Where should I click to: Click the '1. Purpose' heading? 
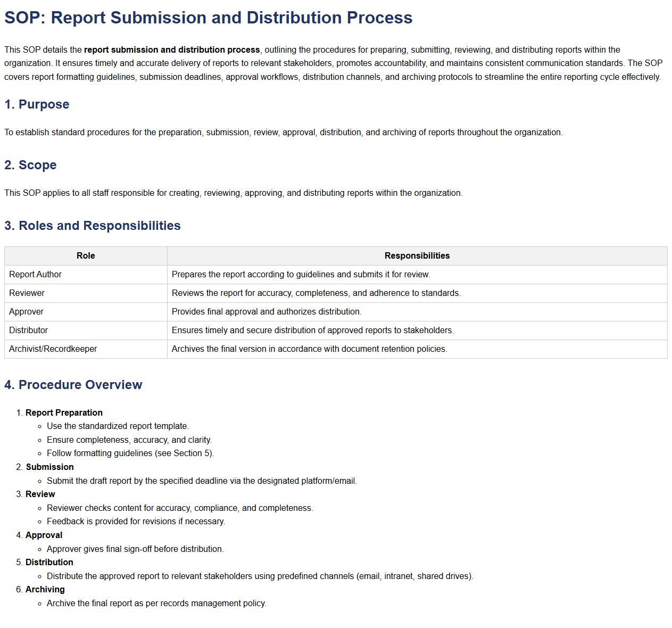37,104
